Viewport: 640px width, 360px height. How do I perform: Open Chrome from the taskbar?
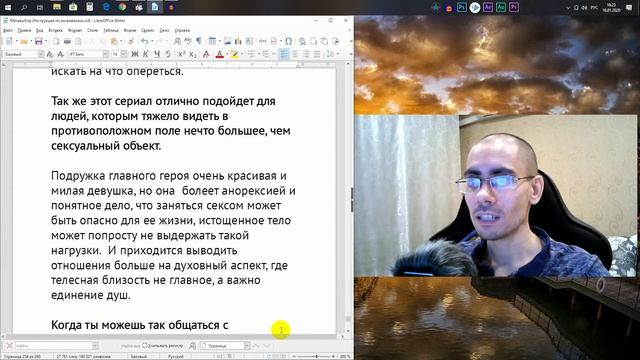122,7
